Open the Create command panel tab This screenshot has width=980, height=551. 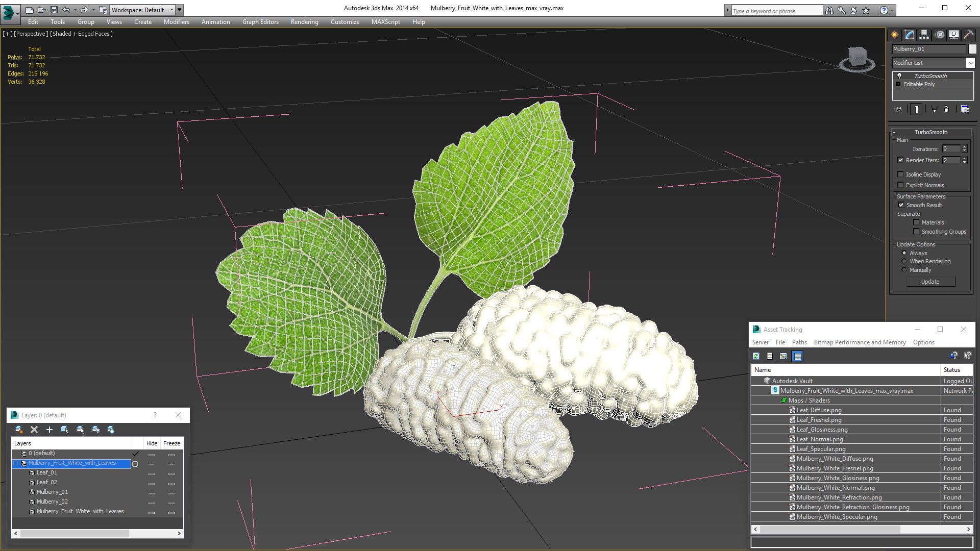tap(894, 35)
